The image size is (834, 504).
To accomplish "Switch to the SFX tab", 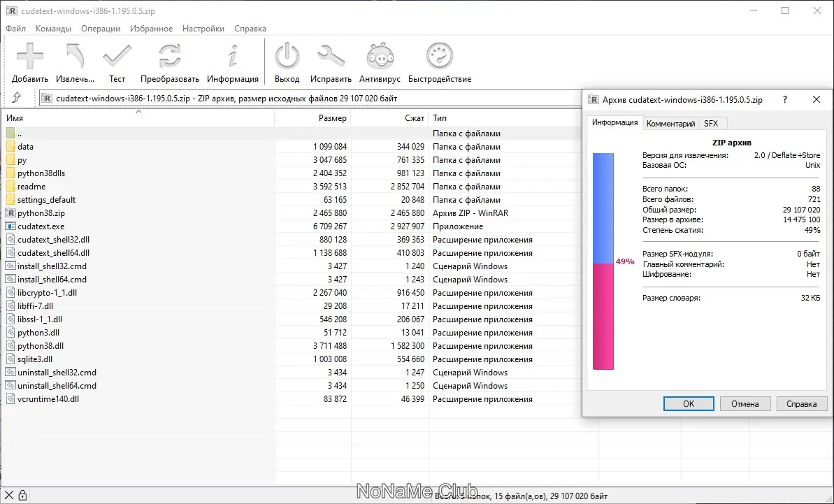I will (x=711, y=123).
